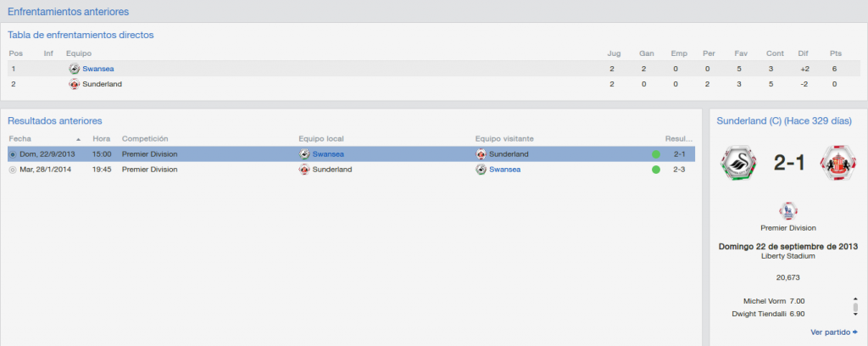Open Swansea visiting team link

click(x=505, y=170)
